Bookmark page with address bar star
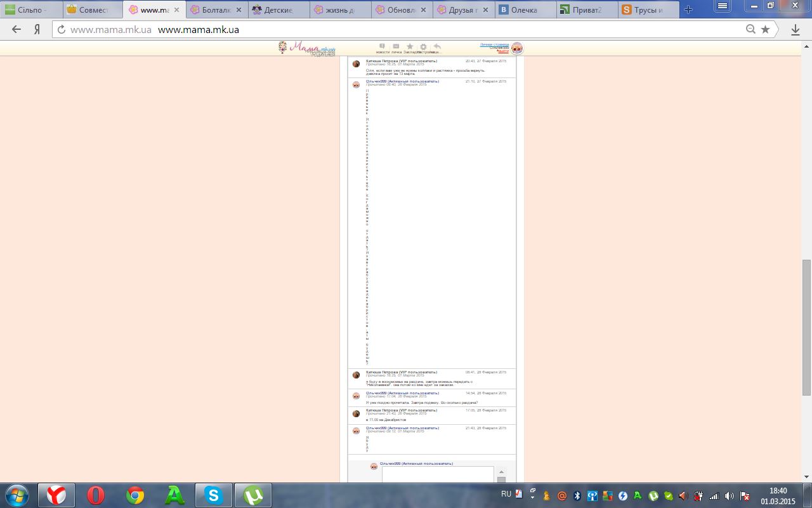The width and height of the screenshot is (812, 508). 766,29
